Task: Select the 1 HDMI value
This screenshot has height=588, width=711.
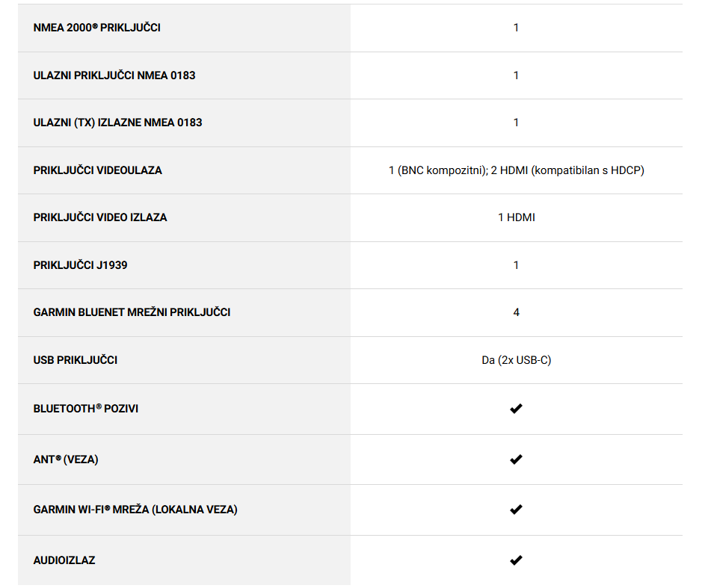Action: 517,217
